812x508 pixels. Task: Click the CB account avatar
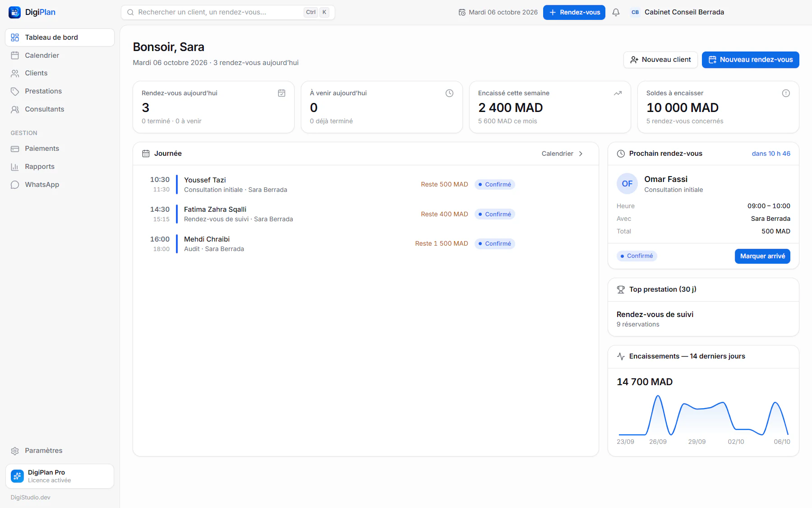635,12
